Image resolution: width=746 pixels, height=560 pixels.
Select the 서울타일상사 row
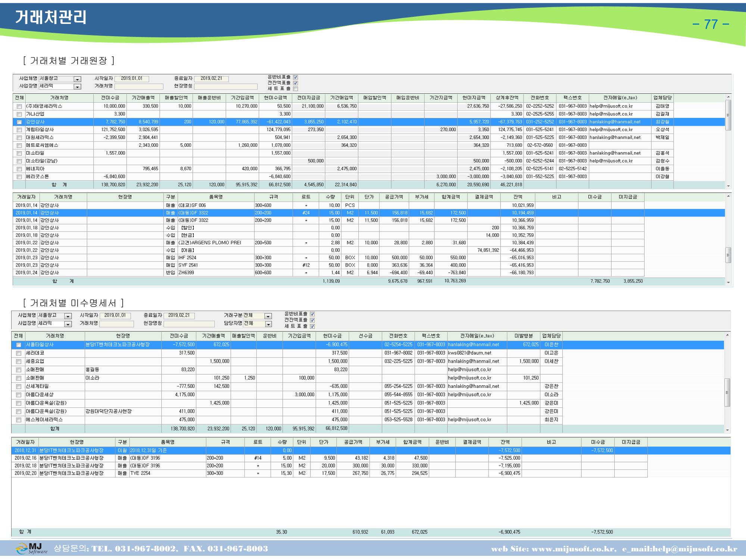(368, 345)
